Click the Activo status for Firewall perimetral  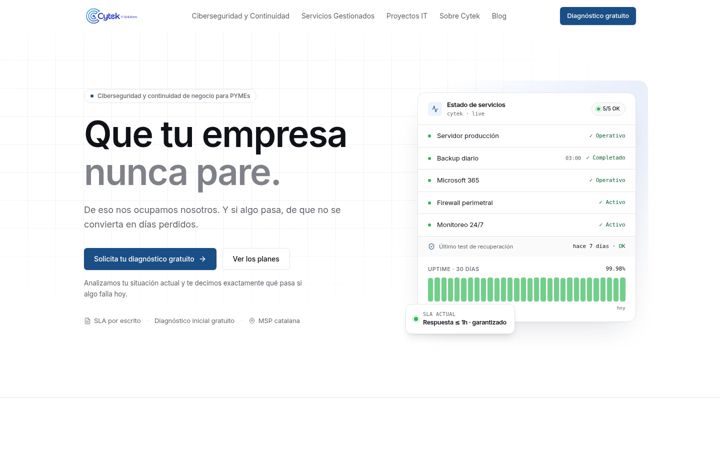pos(612,202)
